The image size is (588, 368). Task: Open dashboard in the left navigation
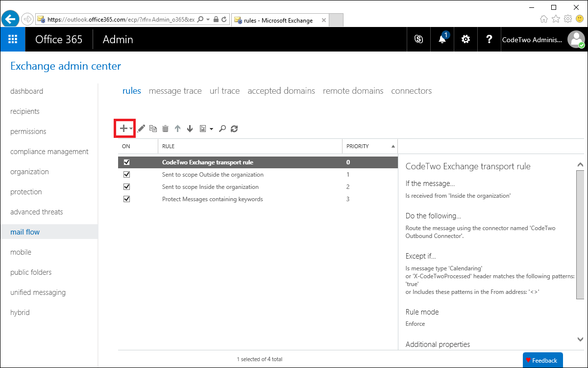click(x=26, y=91)
